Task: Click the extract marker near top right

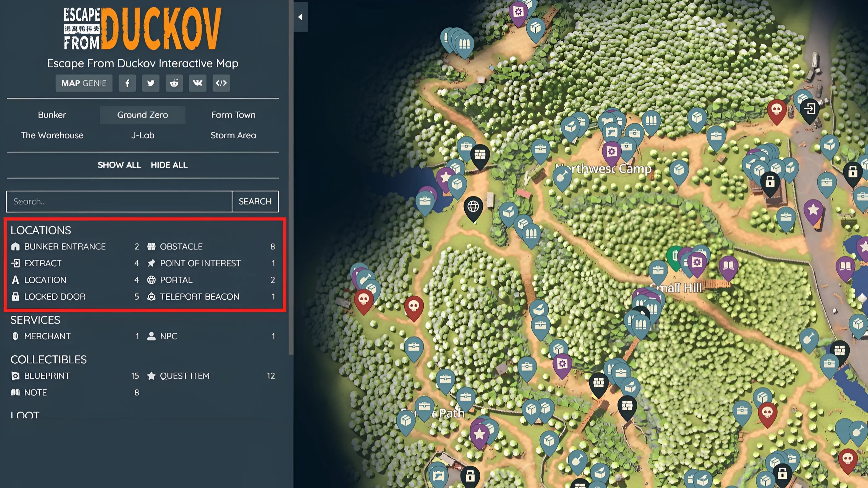Action: 809,109
